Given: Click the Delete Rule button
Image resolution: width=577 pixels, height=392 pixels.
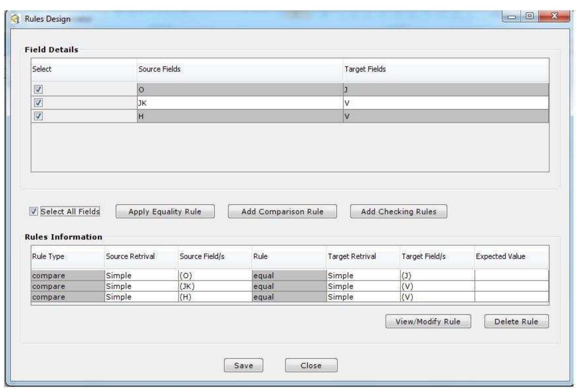Looking at the screenshot, I should (516, 321).
